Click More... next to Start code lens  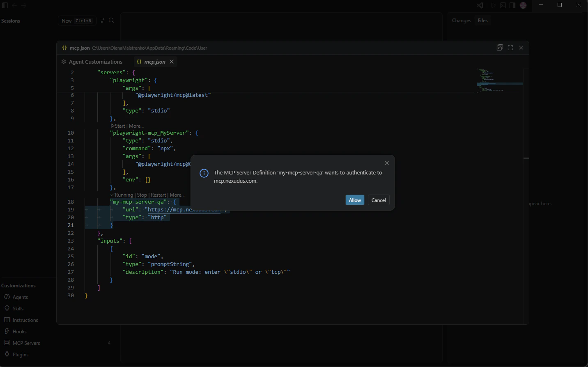click(136, 126)
